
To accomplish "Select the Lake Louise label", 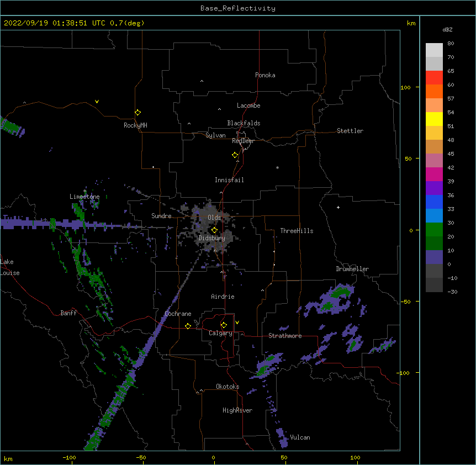I will (x=10, y=267).
